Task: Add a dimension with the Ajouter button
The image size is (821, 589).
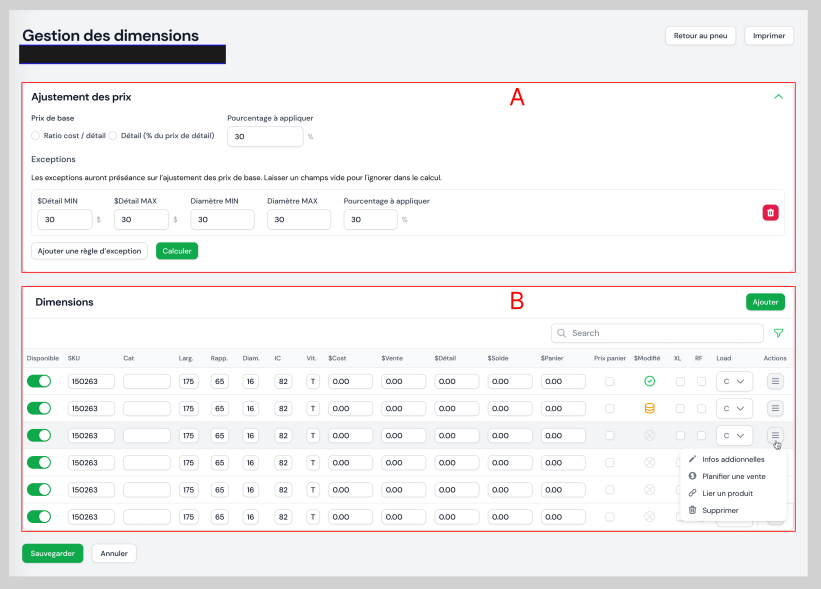Action: coord(765,302)
